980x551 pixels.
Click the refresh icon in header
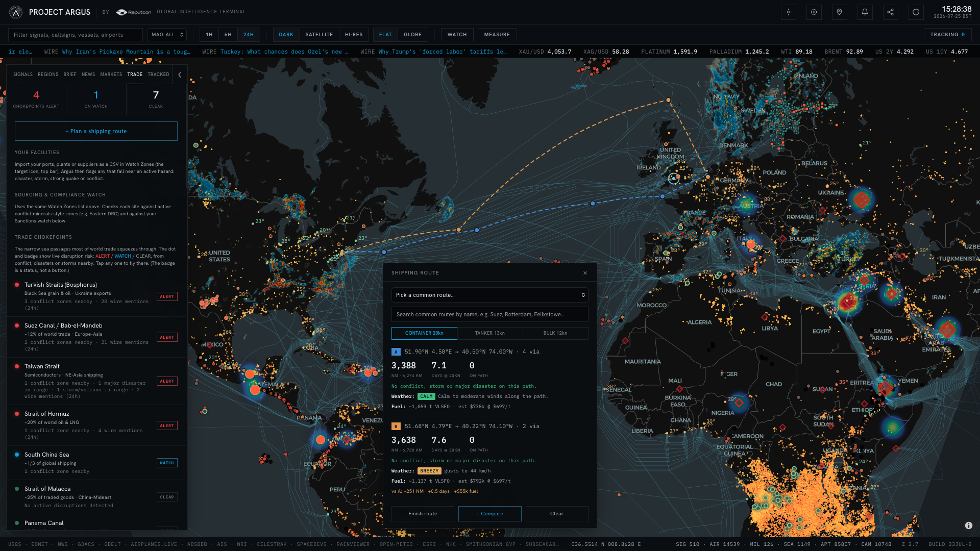[x=916, y=12]
